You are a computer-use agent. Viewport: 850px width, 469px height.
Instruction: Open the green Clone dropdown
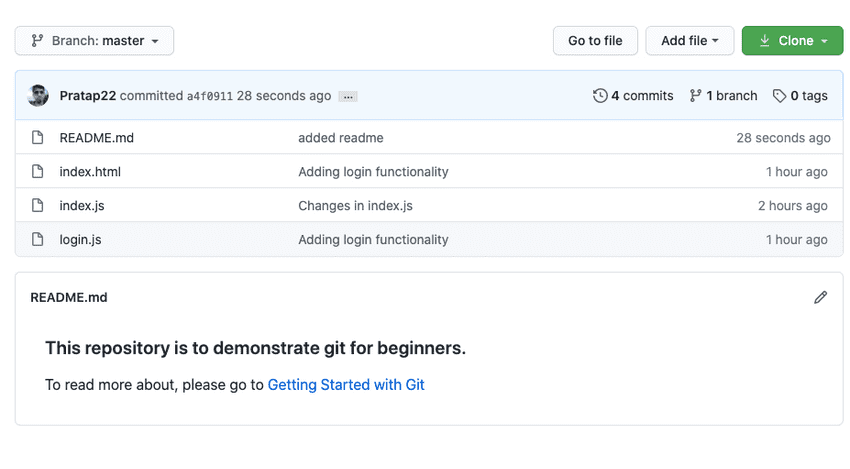pyautogui.click(x=793, y=41)
